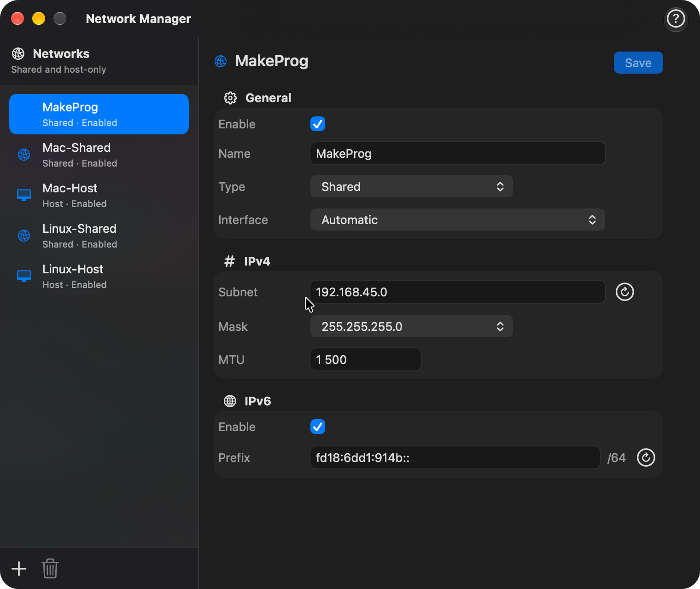Click the MTU field 1 500
The image size is (700, 589).
click(x=366, y=359)
